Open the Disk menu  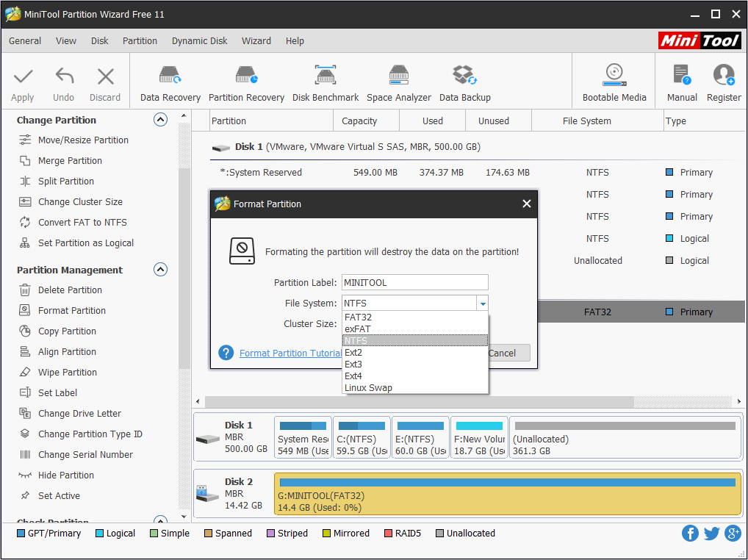(x=100, y=40)
